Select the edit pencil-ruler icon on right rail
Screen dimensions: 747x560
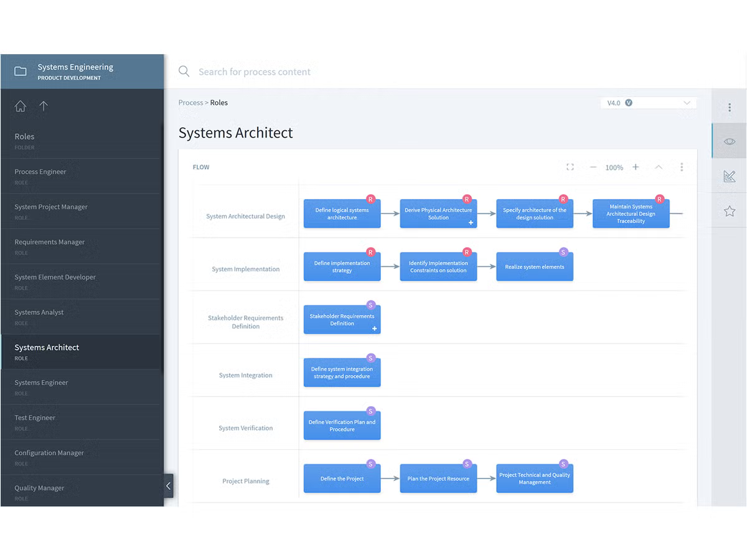(x=729, y=176)
